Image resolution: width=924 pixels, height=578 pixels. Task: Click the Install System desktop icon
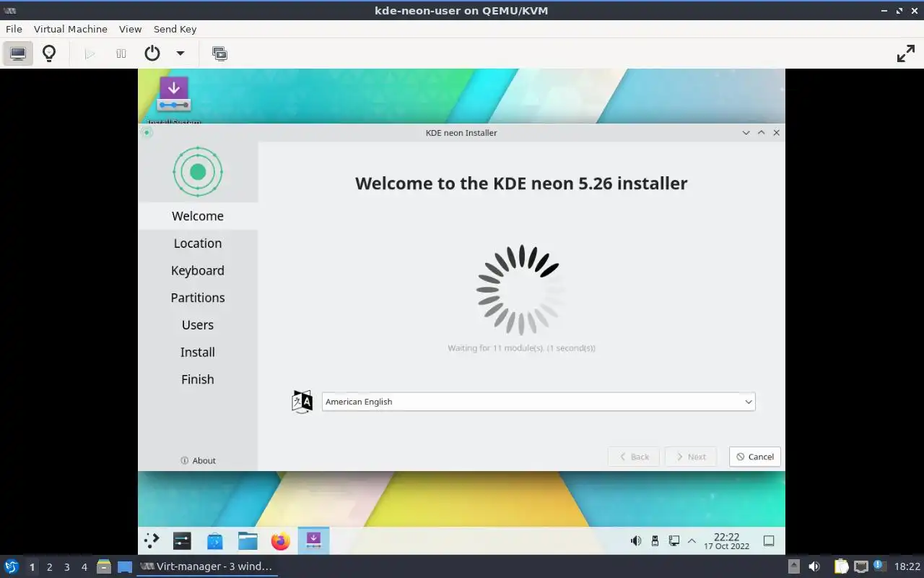[174, 99]
